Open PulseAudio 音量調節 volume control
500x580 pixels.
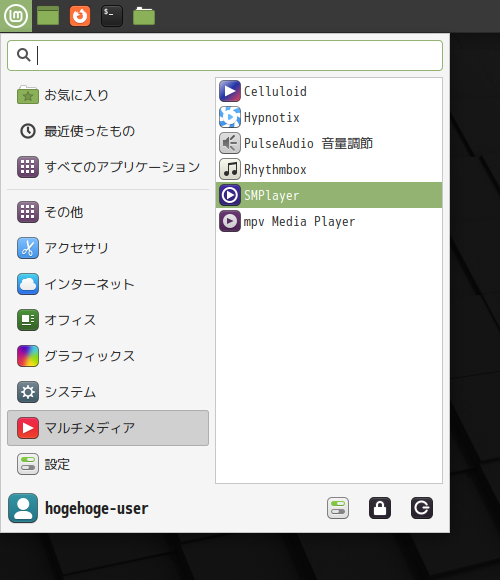click(x=329, y=143)
